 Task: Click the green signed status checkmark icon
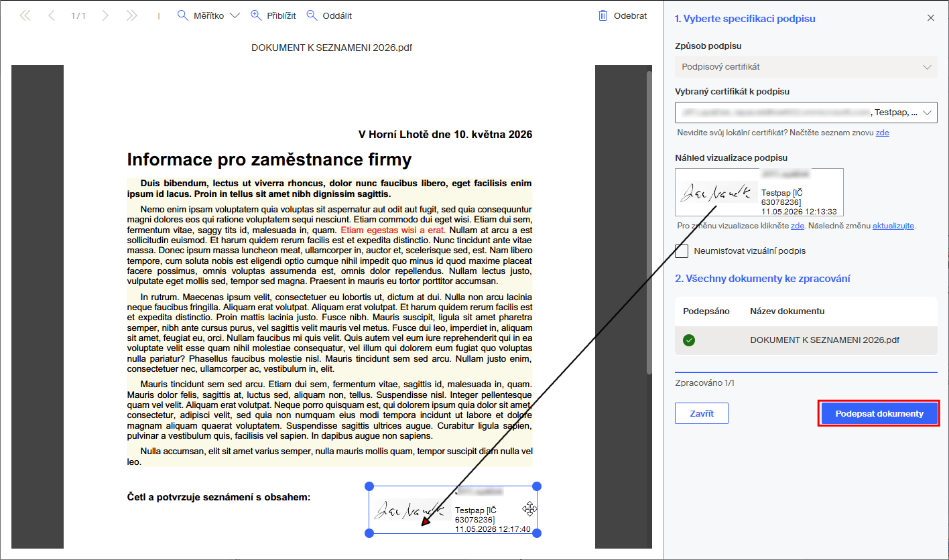(689, 340)
